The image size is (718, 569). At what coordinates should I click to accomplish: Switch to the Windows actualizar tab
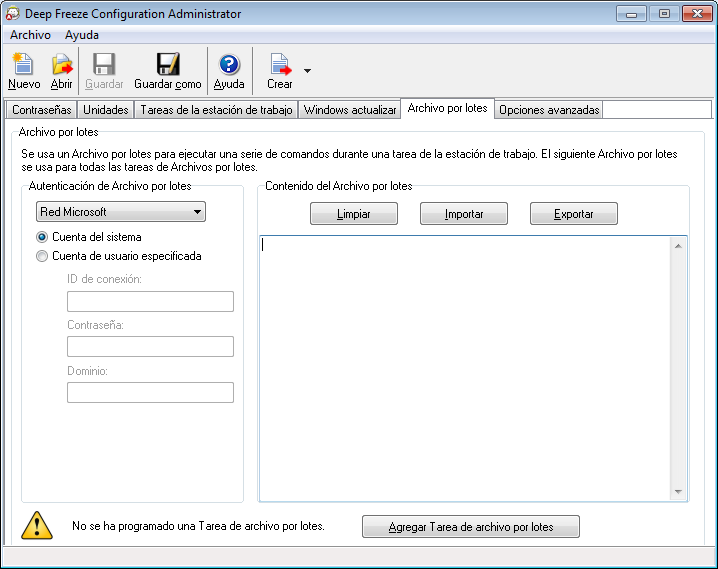pos(350,110)
